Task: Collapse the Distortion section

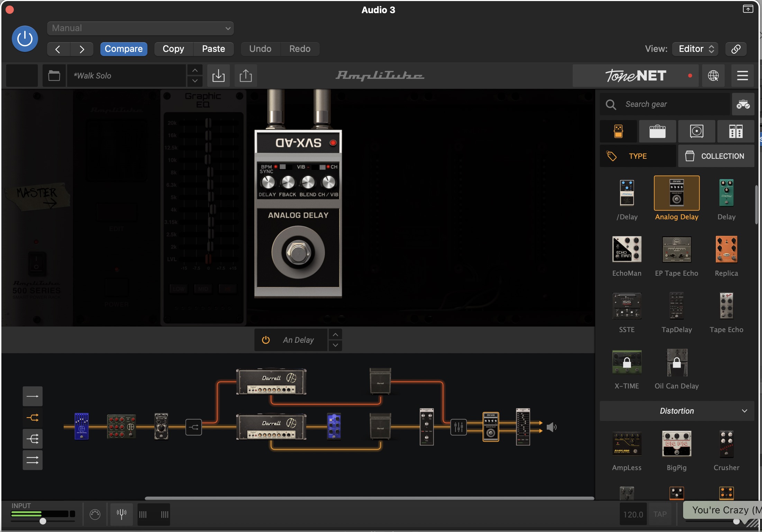Action: pyautogui.click(x=677, y=411)
